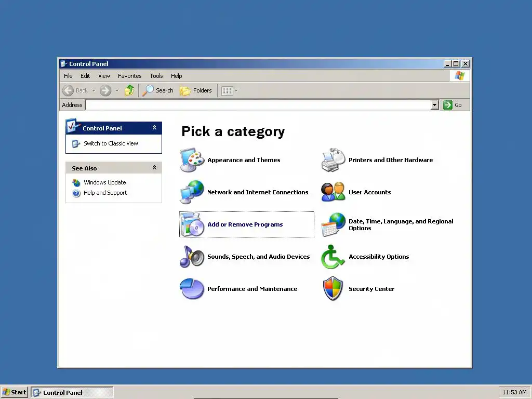Click the Accessibility Options label
The height and width of the screenshot is (399, 532).
(379, 257)
